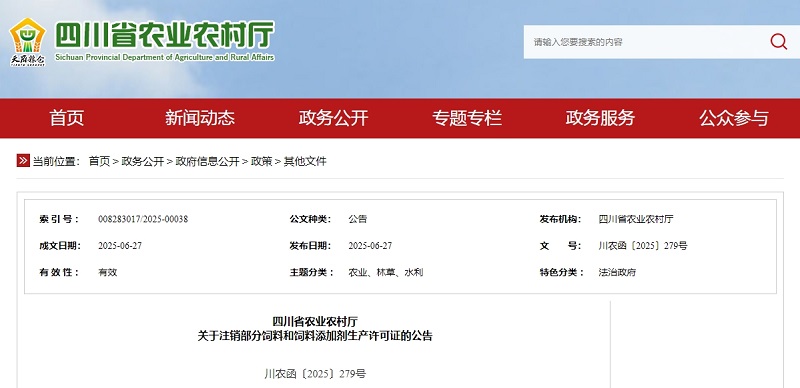Go to 首页 in the breadcrumb
The height and width of the screenshot is (388, 800).
(99, 161)
